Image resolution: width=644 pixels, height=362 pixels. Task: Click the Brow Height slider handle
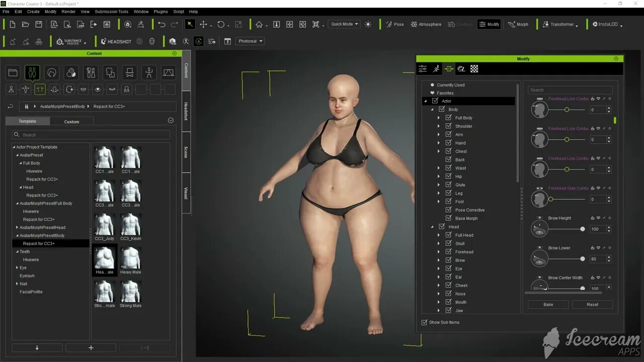[x=583, y=229]
